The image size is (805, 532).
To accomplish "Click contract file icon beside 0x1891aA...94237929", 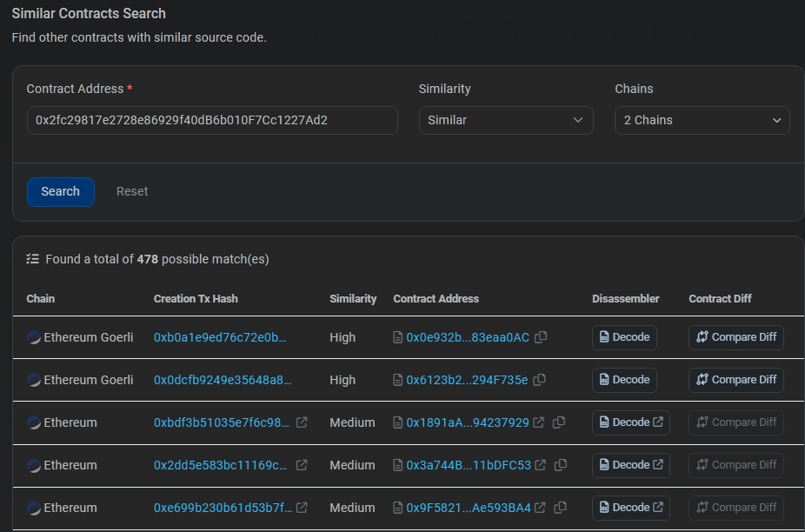I will [398, 422].
